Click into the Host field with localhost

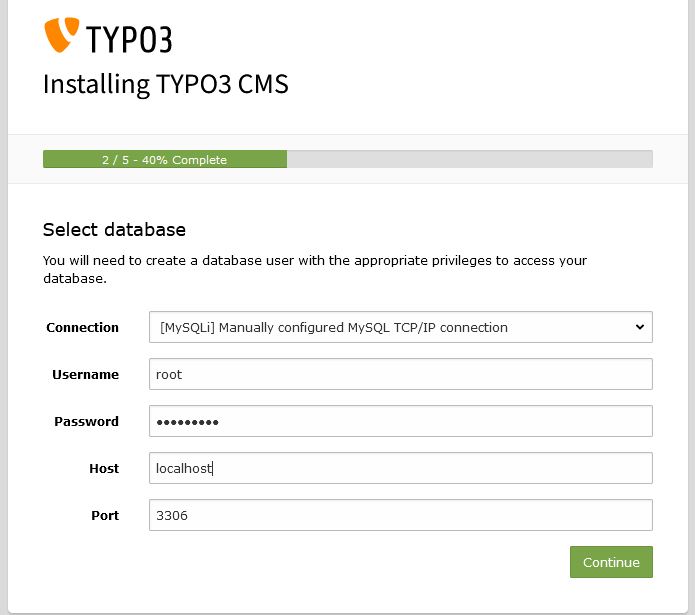(400, 468)
